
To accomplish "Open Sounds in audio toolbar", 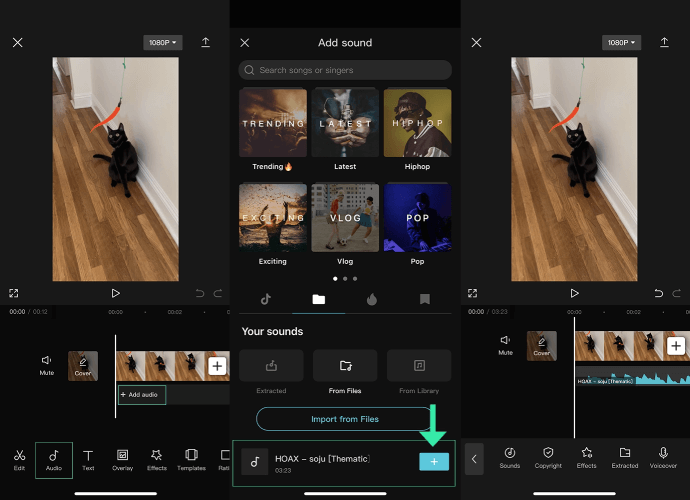I will [x=510, y=458].
